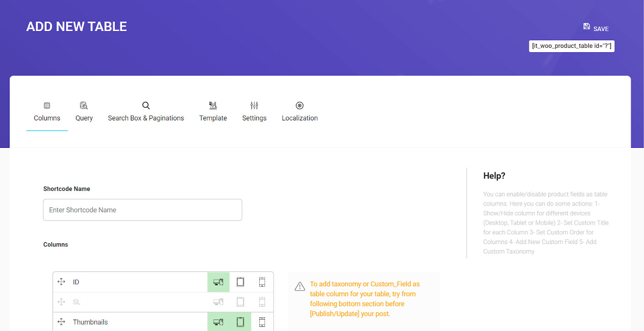Click the drag handle icon for ID row
Image resolution: width=644 pixels, height=331 pixels.
(x=61, y=282)
